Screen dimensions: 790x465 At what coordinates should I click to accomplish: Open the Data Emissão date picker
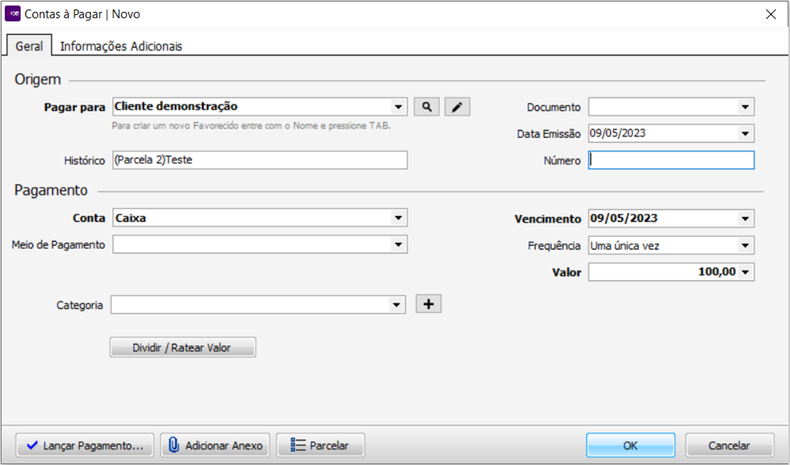tap(746, 133)
